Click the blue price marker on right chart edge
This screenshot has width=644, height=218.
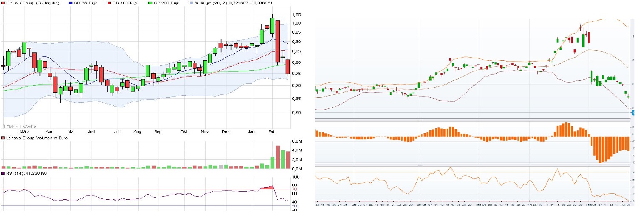633,112
